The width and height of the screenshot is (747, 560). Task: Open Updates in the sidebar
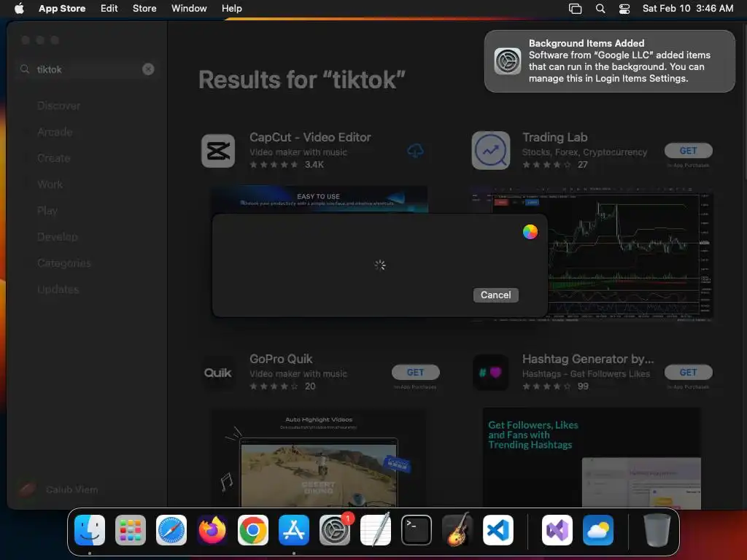[x=58, y=289]
